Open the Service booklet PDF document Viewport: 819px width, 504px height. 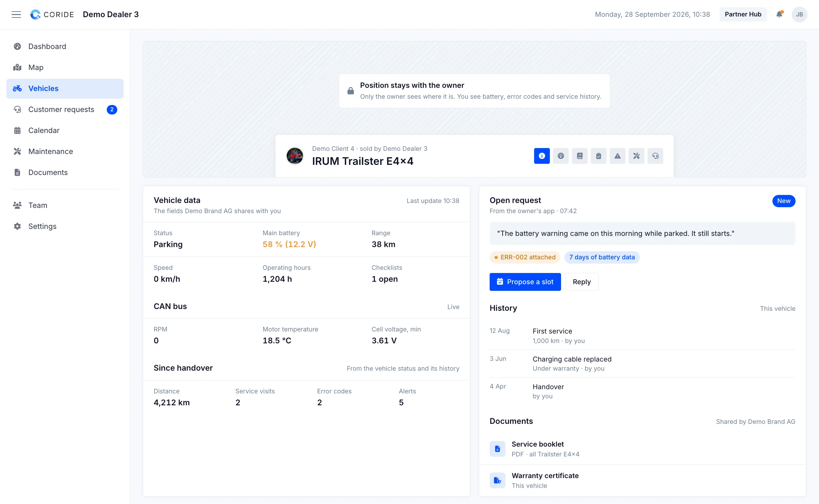642,449
